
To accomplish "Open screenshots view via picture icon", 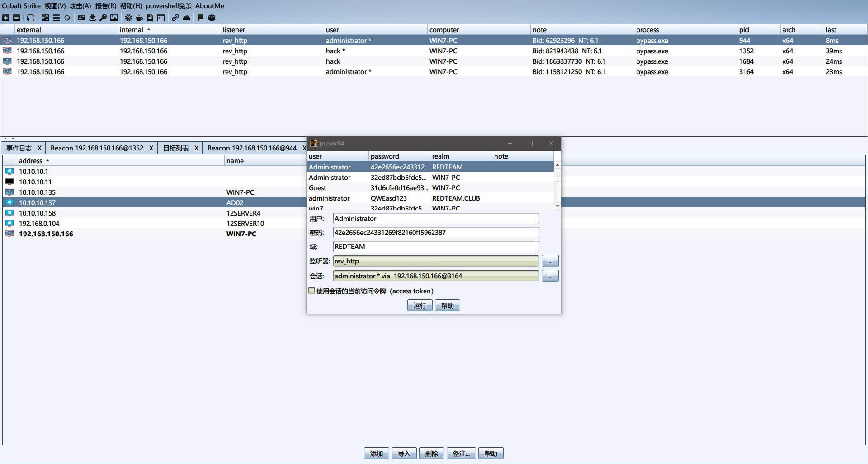I will pyautogui.click(x=114, y=18).
